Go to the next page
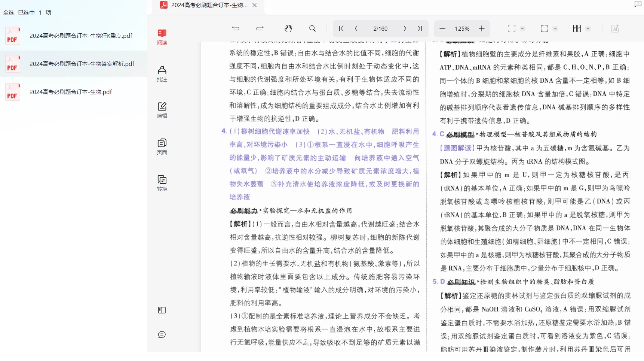The height and width of the screenshot is (361, 644). point(405,28)
